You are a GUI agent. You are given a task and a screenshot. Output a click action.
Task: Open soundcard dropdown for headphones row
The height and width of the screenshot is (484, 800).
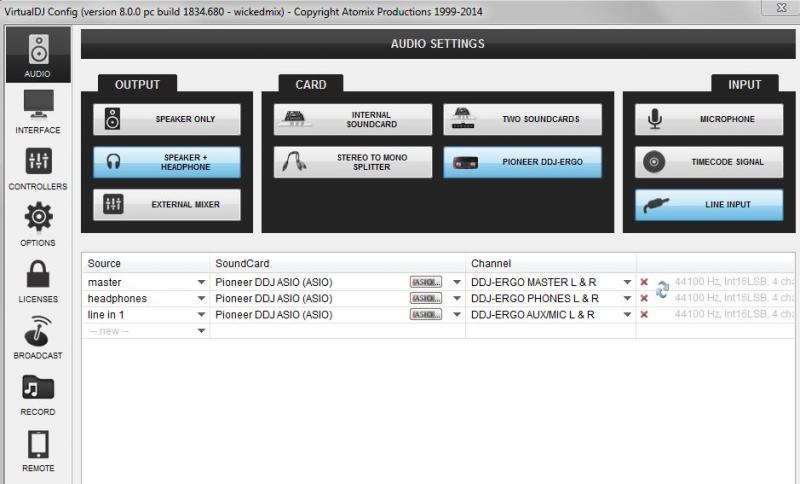coord(457,298)
